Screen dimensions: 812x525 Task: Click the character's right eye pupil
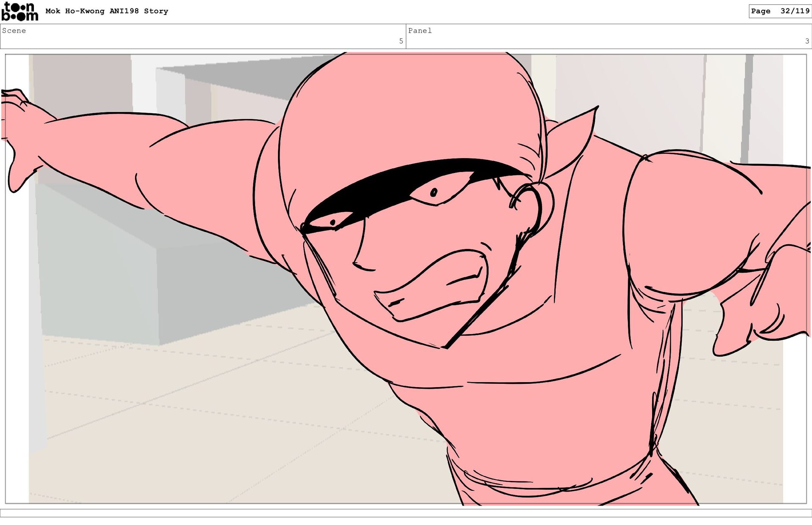click(433, 193)
